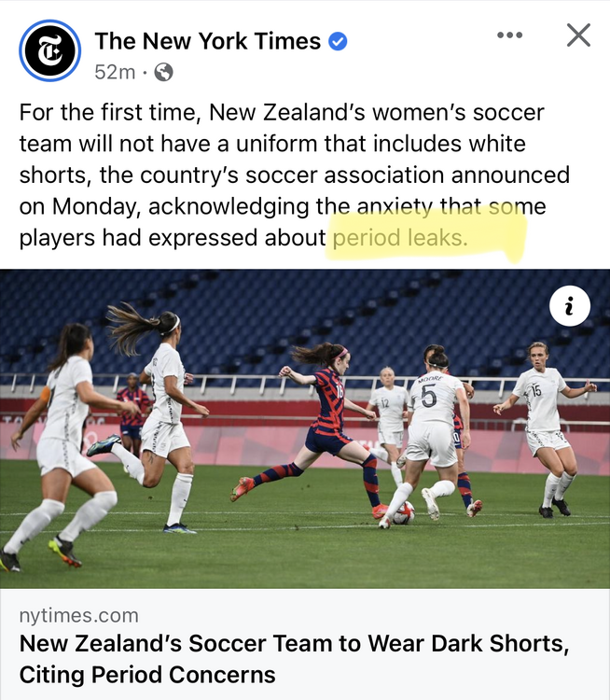Open The New York Times page name
Screen dimensions: 610x700
click(207, 41)
